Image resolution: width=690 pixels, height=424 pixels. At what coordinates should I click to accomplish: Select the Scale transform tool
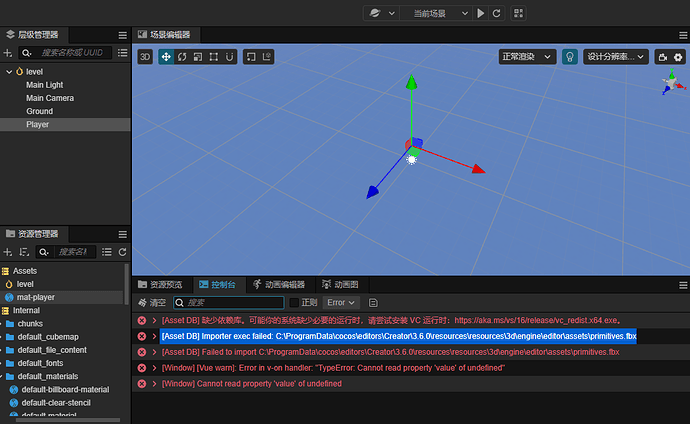point(198,57)
